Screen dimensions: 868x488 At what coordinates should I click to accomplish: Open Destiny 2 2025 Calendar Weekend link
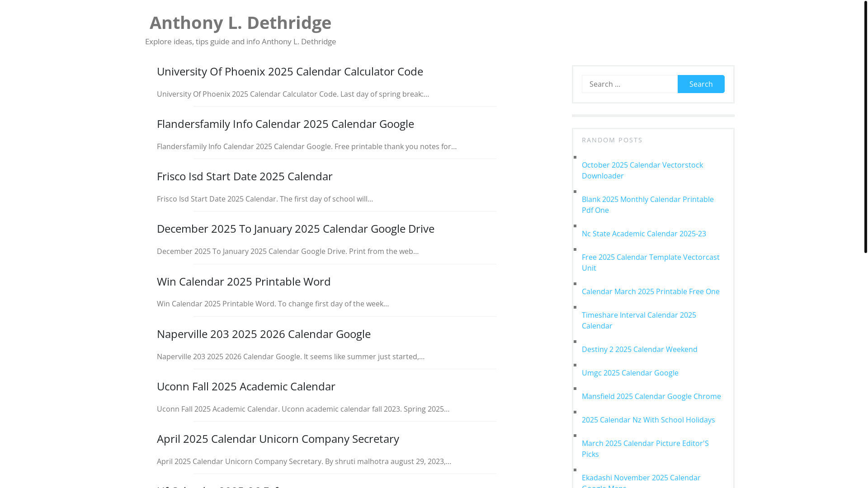[639, 349]
